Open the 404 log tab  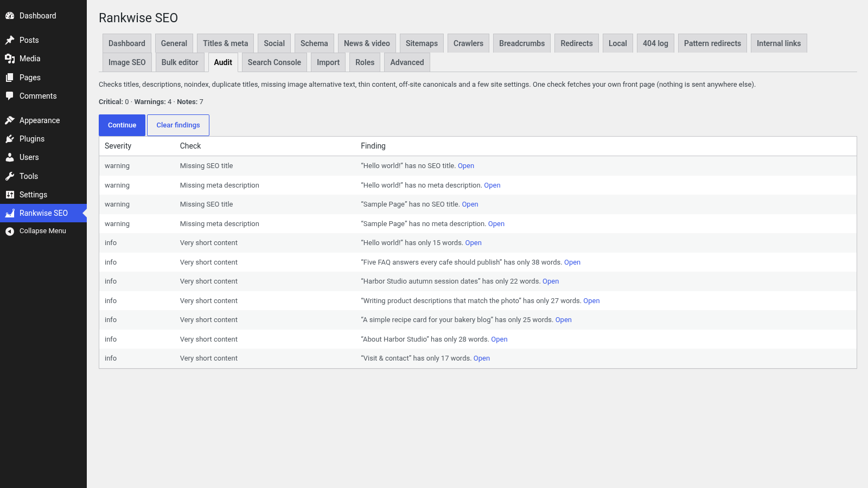[655, 43]
